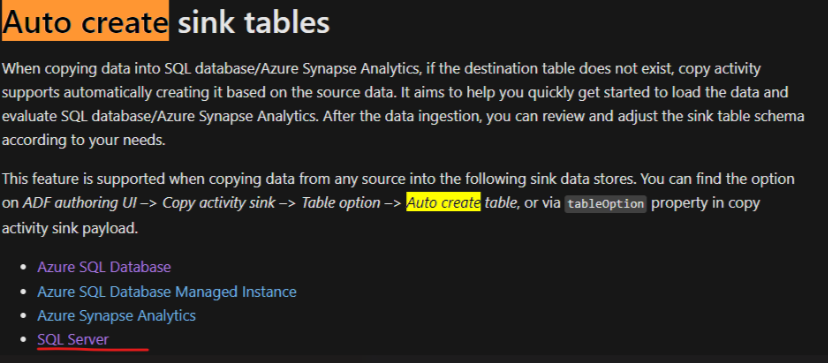Click the italic Table option text
Screen dimensions: 828x363
(341, 203)
